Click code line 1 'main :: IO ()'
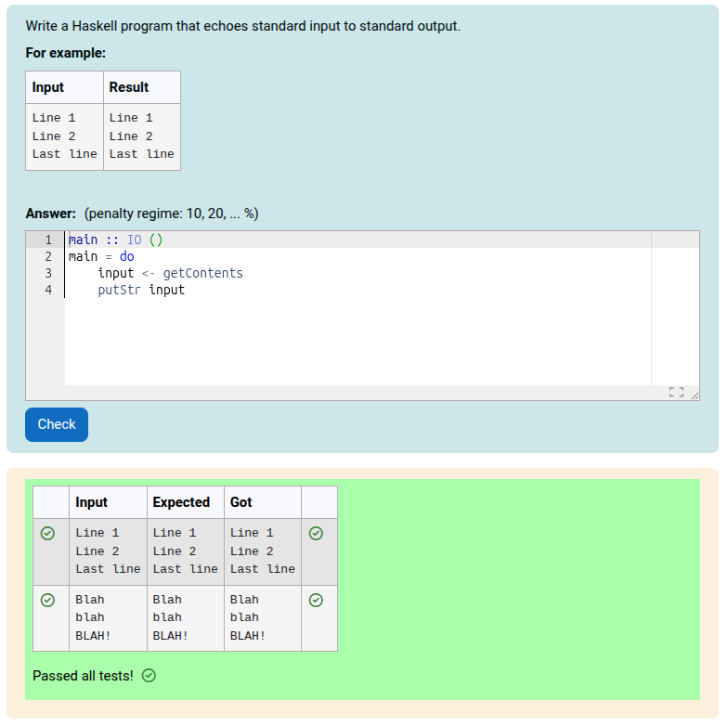This screenshot has height=726, width=728. [115, 240]
